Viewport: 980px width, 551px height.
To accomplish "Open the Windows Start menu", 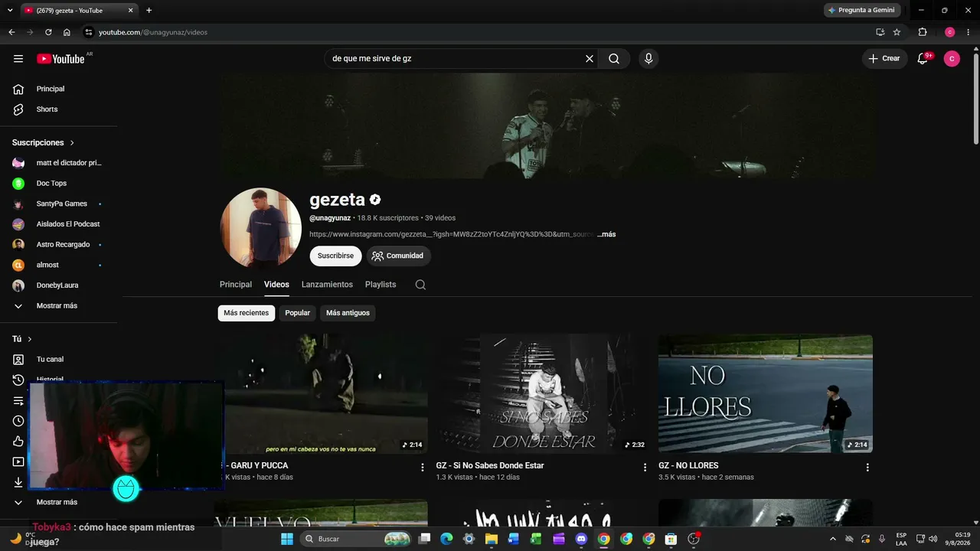I will click(287, 539).
